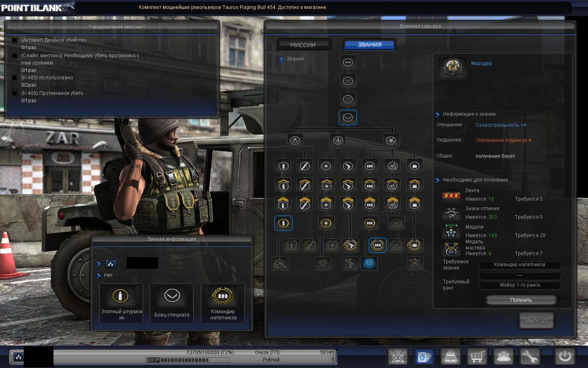Switch to the ЗВАНИЯ tab
This screenshot has height=368, width=588.
[370, 45]
